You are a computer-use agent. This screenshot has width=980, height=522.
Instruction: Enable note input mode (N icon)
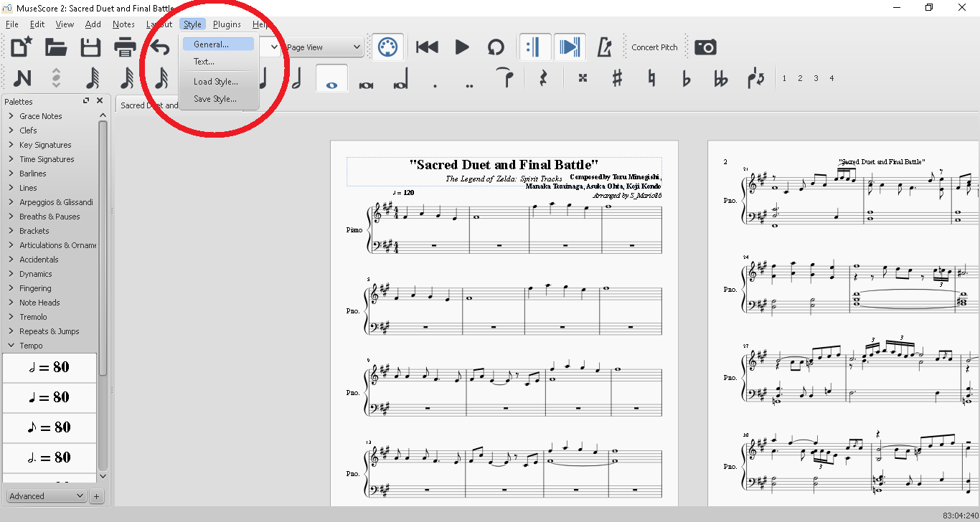(22, 78)
